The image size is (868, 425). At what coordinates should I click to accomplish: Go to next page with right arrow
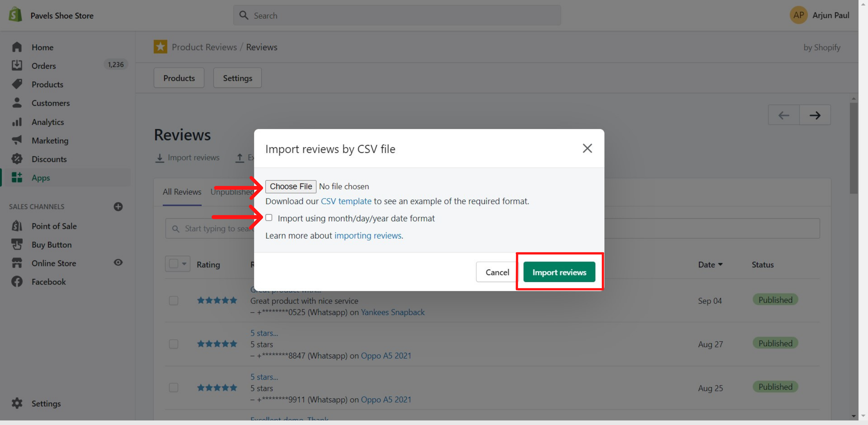815,115
